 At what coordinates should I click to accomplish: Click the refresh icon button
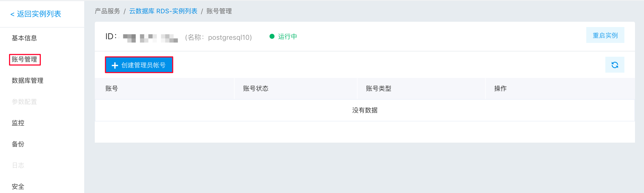(x=615, y=65)
